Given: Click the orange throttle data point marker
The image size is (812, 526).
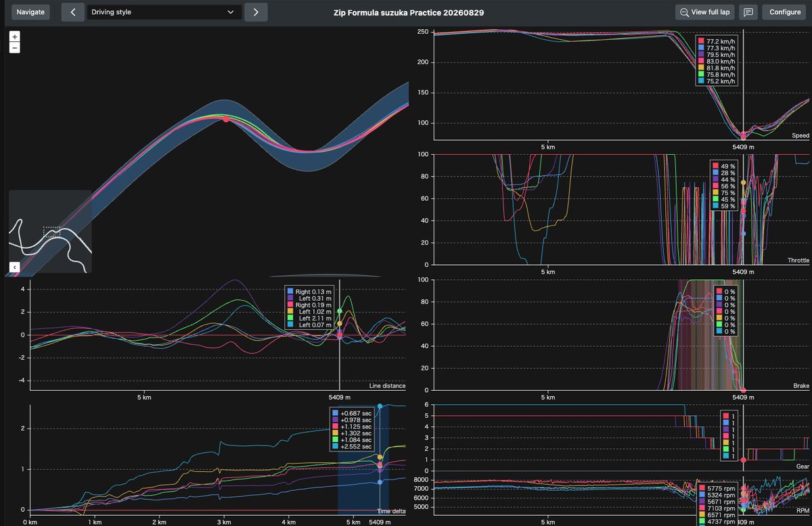Looking at the screenshot, I should (744, 183).
